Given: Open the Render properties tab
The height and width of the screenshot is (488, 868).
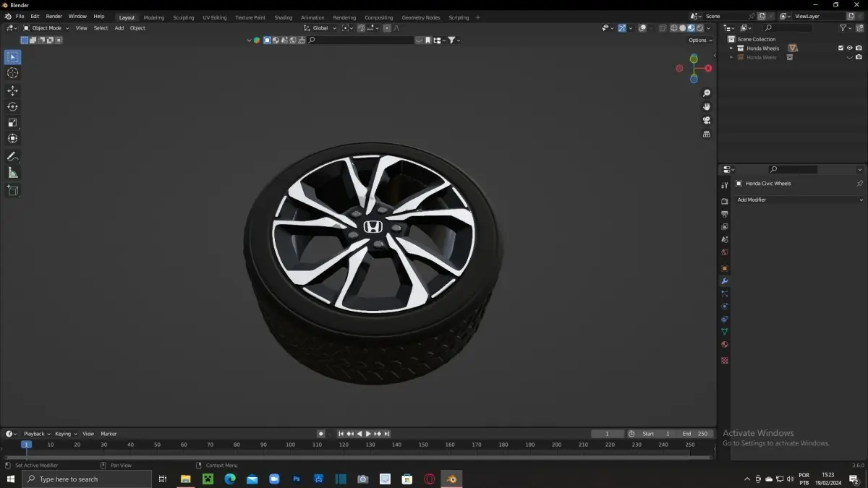Looking at the screenshot, I should click(x=724, y=201).
